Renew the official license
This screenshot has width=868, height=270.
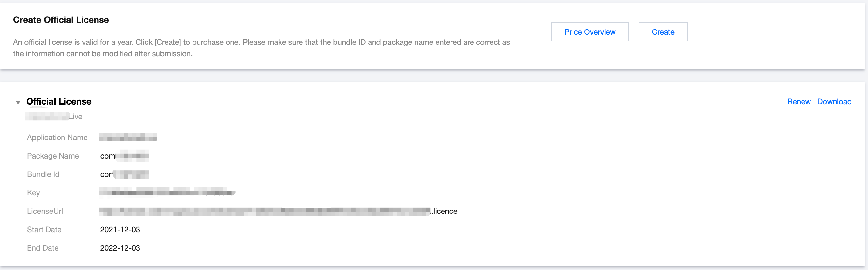click(x=799, y=101)
